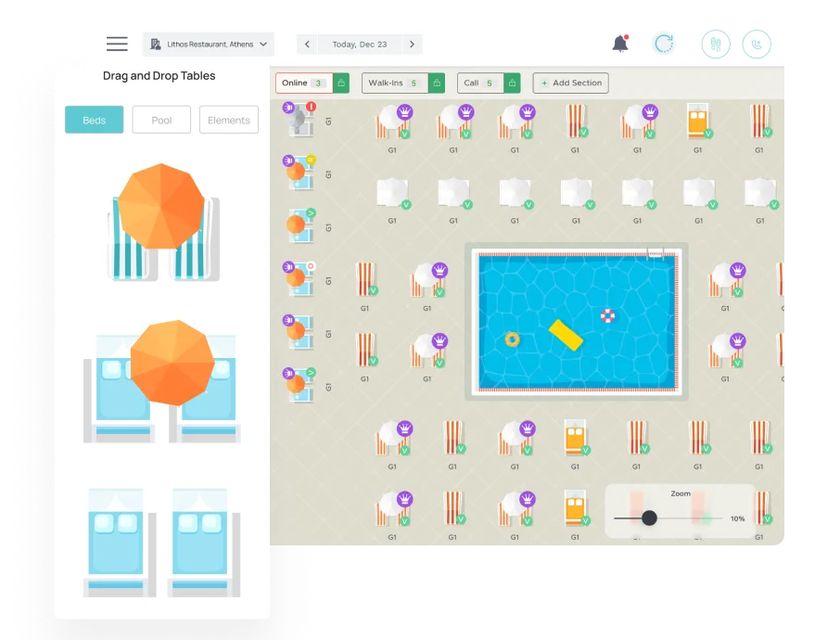Select first white umbrella in second row
The width and height of the screenshot is (840, 640).
pos(393,194)
